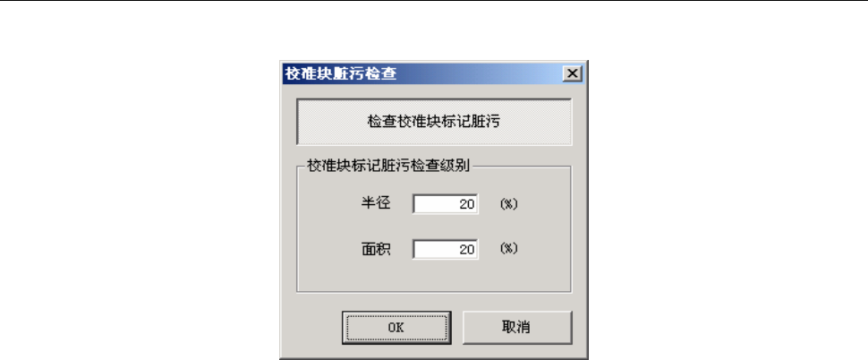This screenshot has width=868, height=360.
Task: Close the 校准块脏污检查 dialog with X
Action: pos(572,73)
